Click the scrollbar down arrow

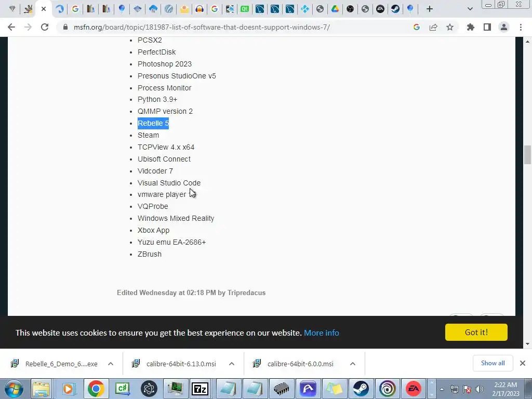coord(527,344)
